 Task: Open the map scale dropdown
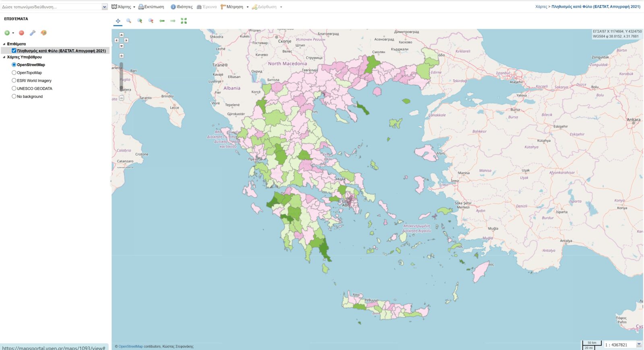coord(639,344)
